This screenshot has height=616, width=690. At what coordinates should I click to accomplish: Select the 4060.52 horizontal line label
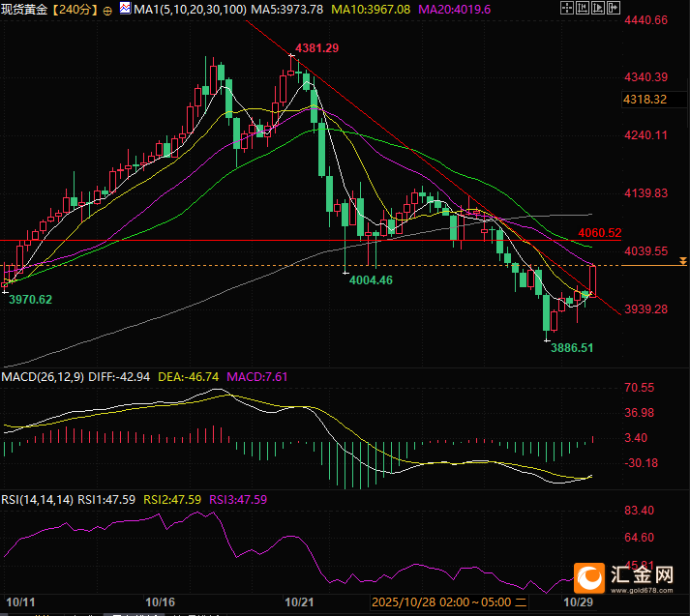point(600,233)
